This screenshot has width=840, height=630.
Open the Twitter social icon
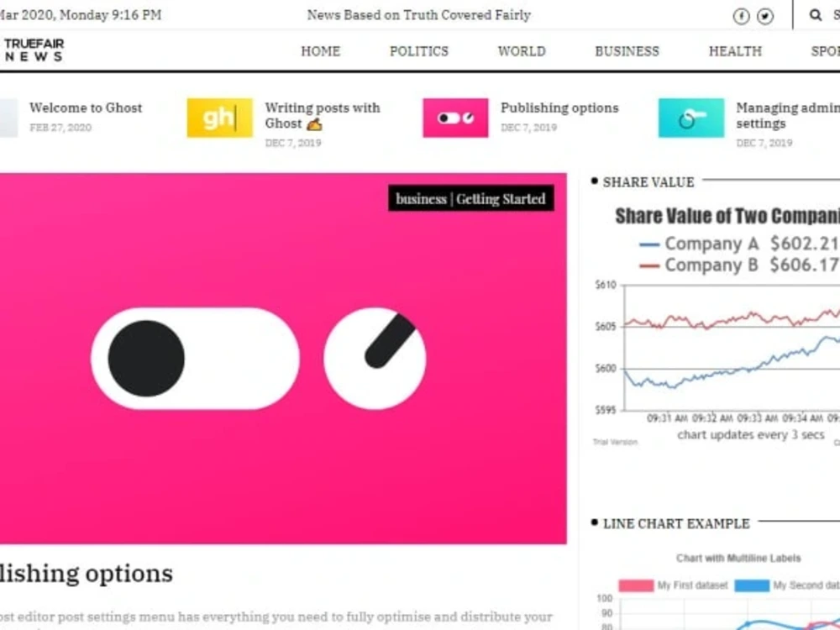[x=765, y=17]
